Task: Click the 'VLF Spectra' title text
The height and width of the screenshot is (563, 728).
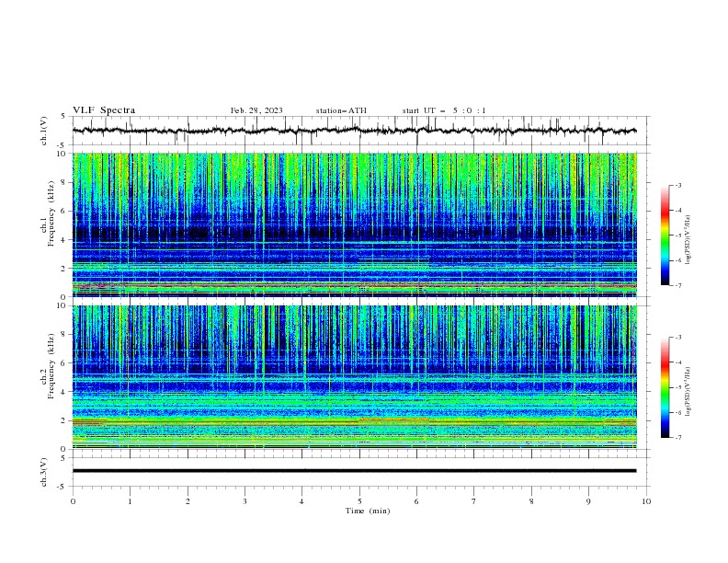Action: click(x=104, y=110)
